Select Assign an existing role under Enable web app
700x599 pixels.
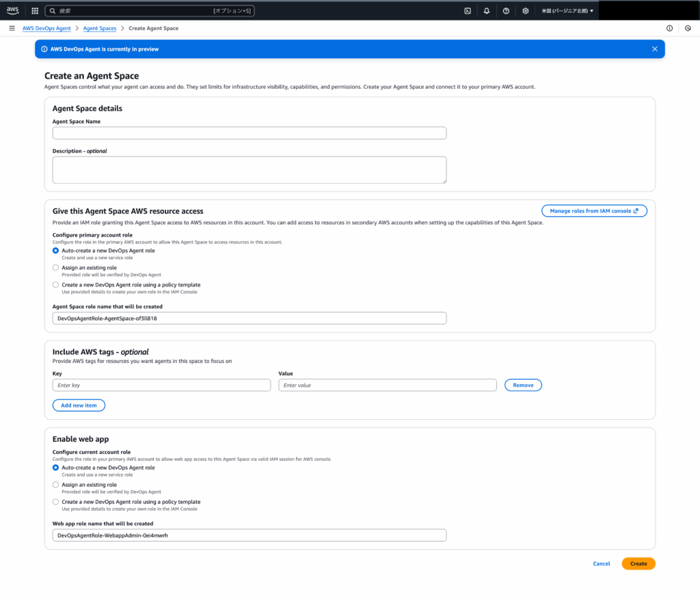56,485
